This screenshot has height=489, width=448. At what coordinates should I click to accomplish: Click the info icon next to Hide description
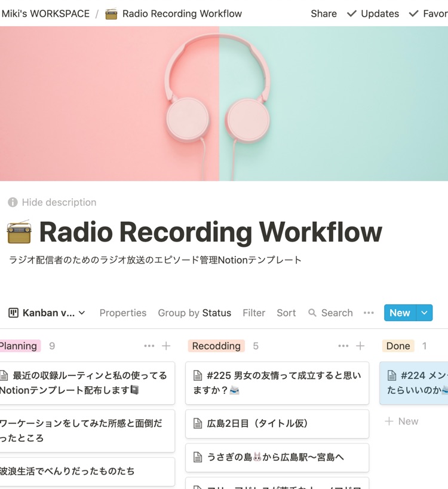[x=13, y=202]
